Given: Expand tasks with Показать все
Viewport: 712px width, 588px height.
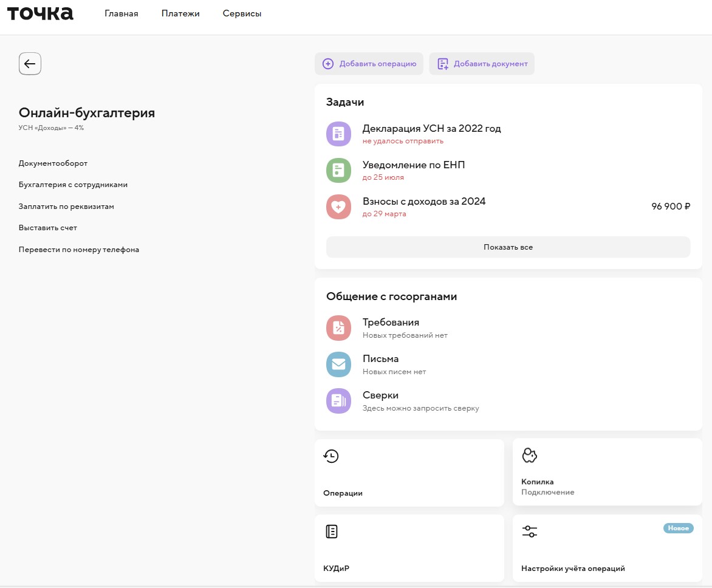Looking at the screenshot, I should [x=508, y=247].
